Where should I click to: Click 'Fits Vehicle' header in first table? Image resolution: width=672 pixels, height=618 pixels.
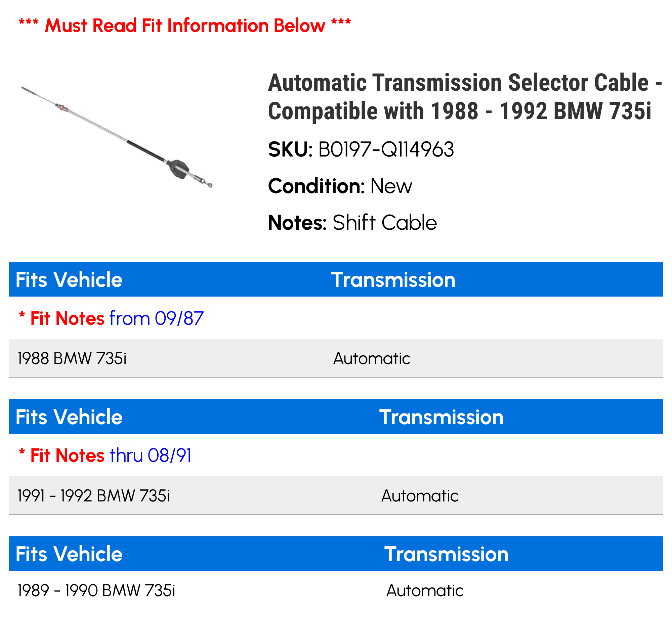tap(69, 279)
